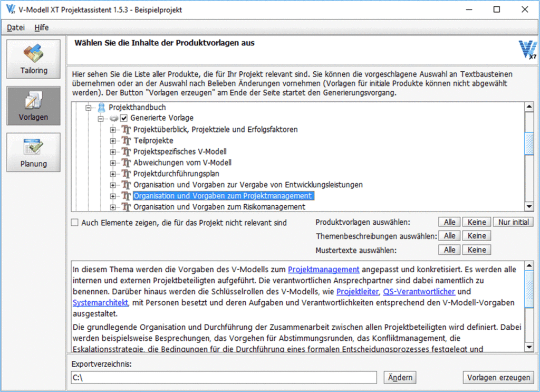Click the gear icon beside Generierte Vorlage

(x=114, y=119)
